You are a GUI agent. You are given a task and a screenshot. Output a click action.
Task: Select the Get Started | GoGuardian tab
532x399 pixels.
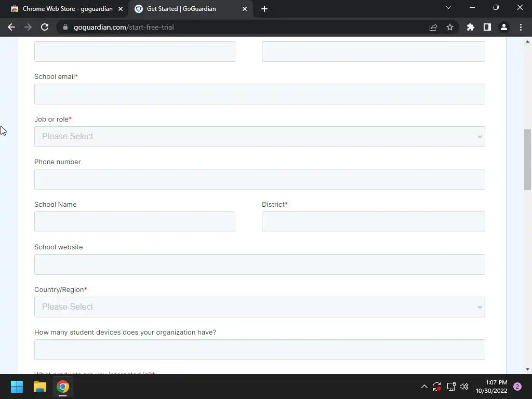tap(181, 9)
